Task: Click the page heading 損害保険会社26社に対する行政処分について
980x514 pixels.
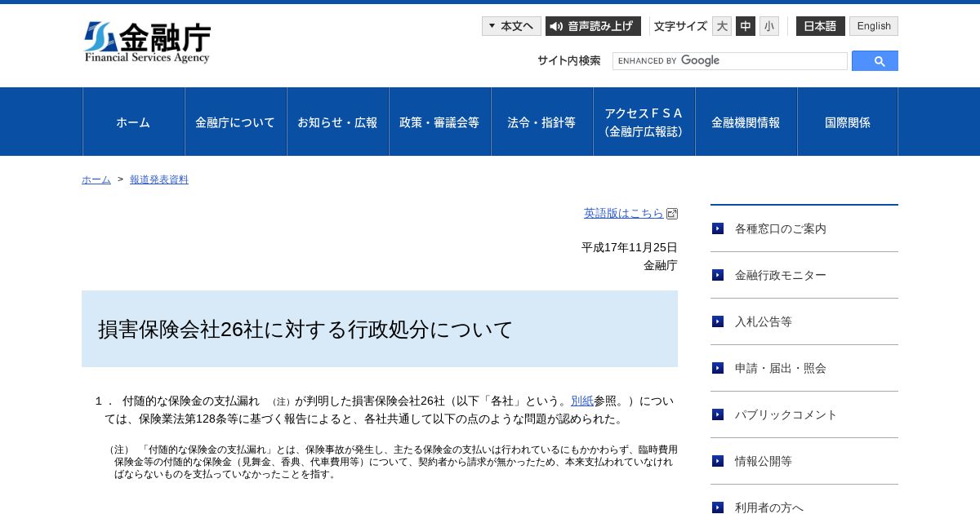Action: pyautogui.click(x=305, y=329)
